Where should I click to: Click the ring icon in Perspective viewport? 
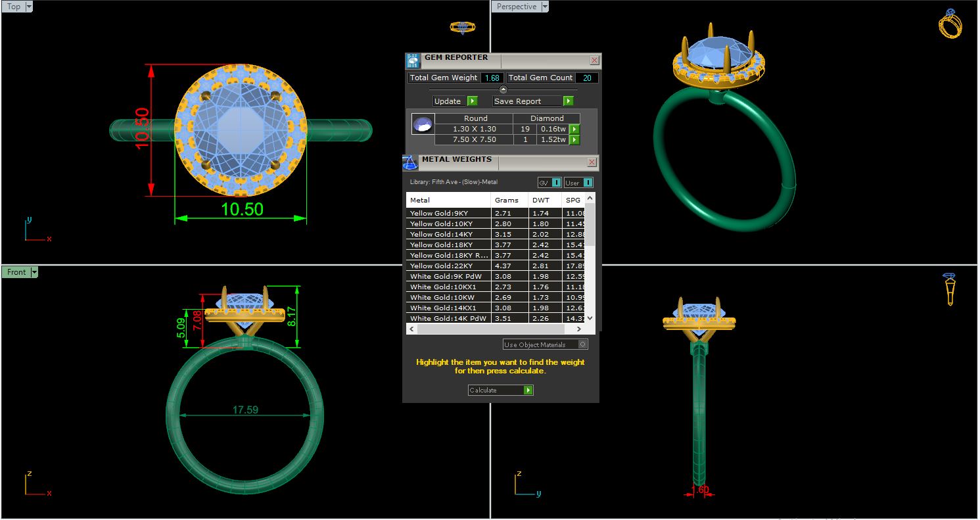[950, 24]
